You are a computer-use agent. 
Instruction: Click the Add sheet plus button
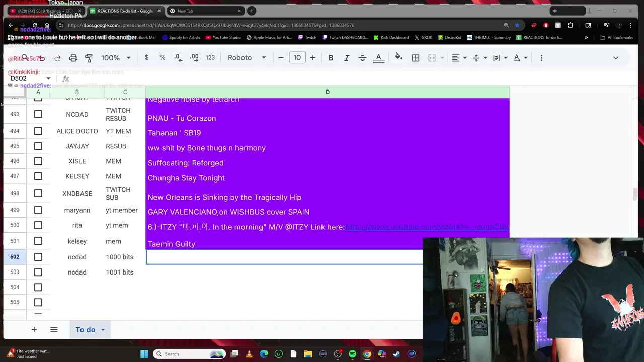click(x=34, y=330)
